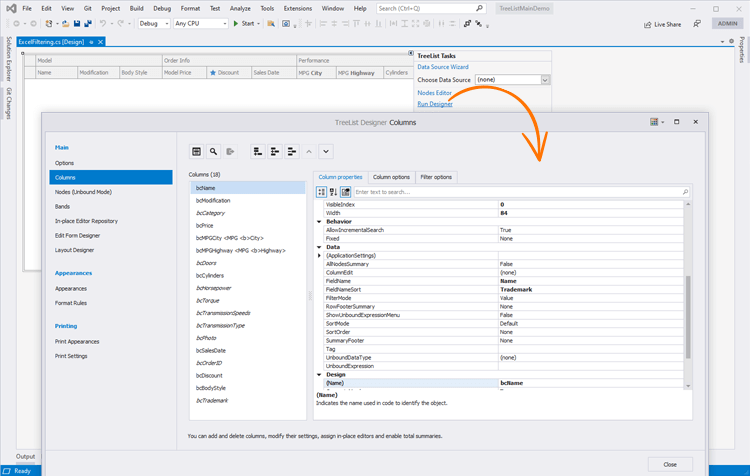This screenshot has width=750, height=476.
Task: Open the Solution Explorer side tab
Action: coord(8,59)
